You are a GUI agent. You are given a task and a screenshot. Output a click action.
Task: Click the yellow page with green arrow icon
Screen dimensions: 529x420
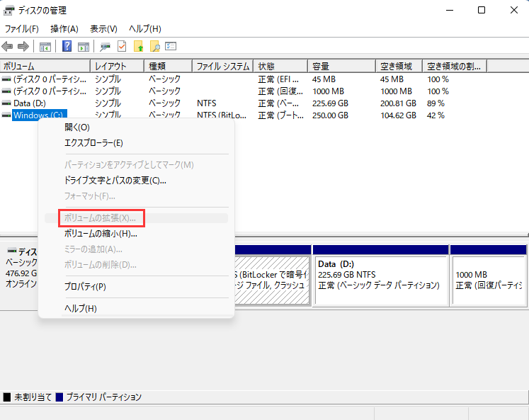point(139,47)
